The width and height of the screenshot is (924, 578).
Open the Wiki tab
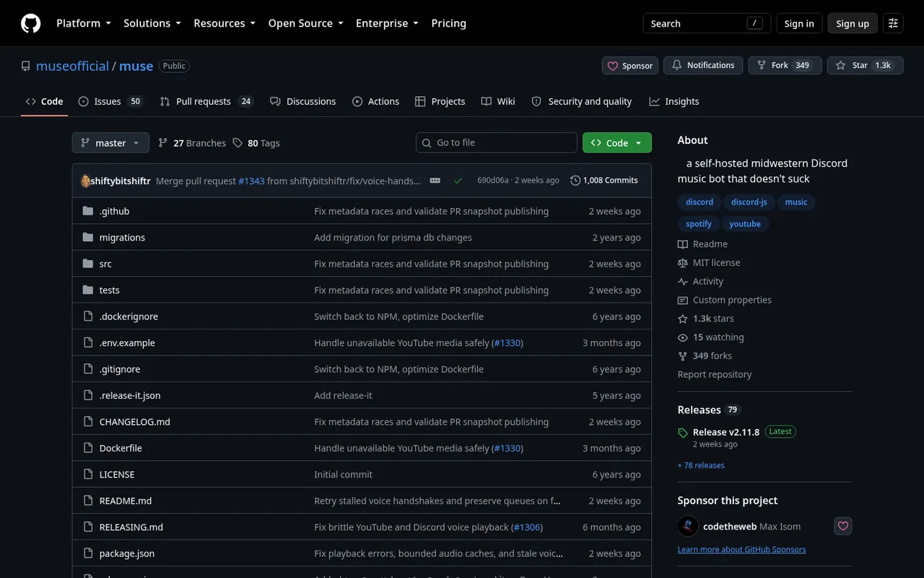point(498,101)
